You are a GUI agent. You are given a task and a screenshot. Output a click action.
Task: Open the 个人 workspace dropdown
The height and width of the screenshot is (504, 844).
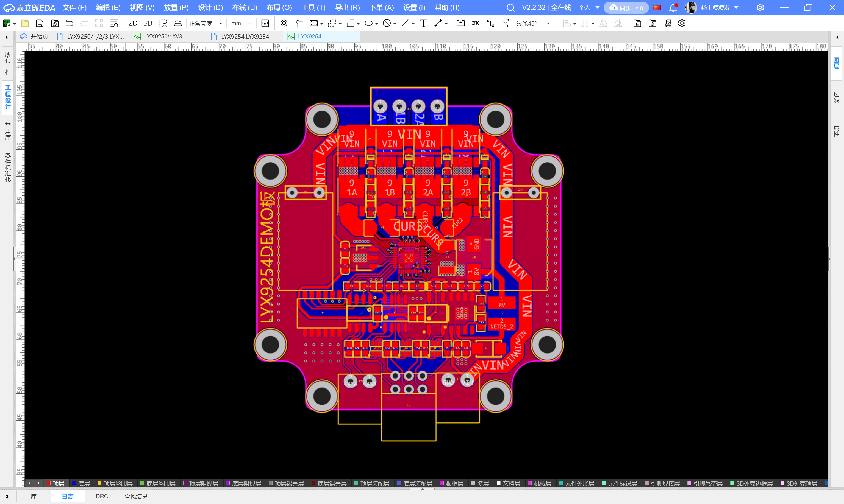pos(589,7)
